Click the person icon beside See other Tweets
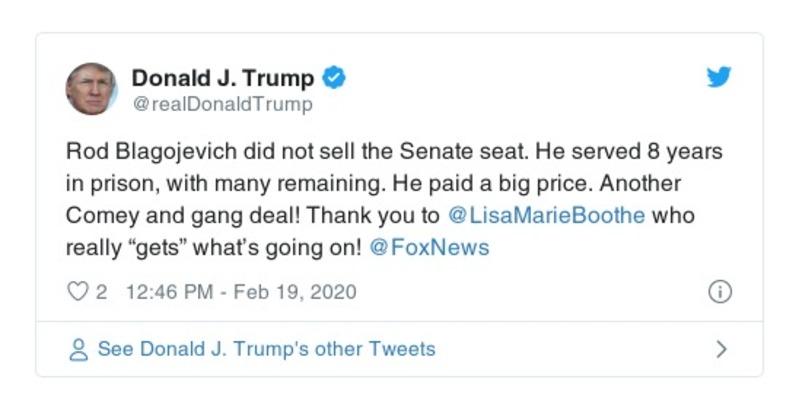Screen dimensions: 799x414 click(79, 350)
